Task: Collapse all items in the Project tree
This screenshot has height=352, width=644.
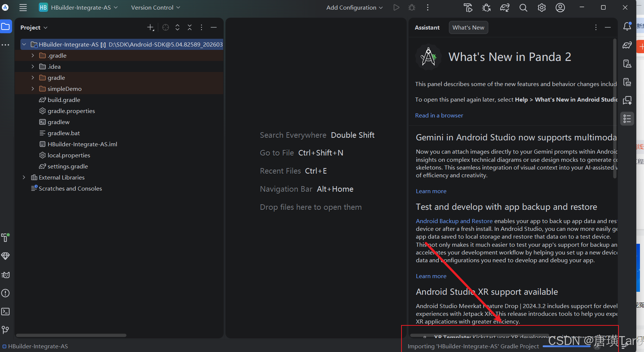Action: [190, 27]
